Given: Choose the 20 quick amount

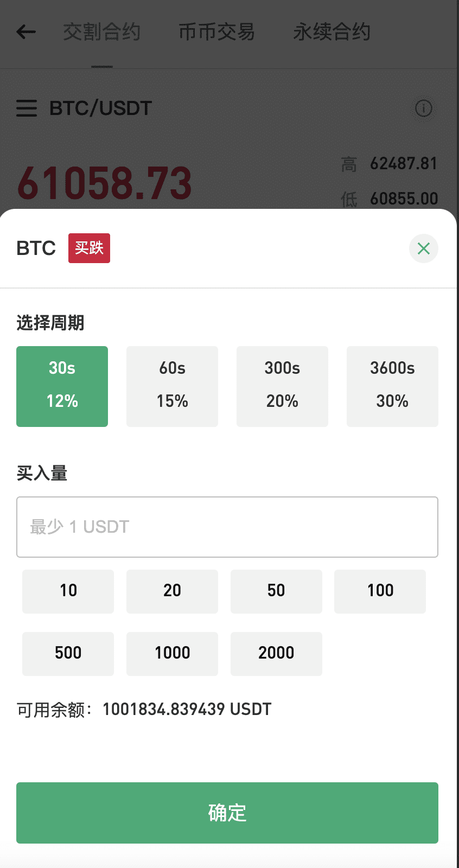Looking at the screenshot, I should coord(172,591).
